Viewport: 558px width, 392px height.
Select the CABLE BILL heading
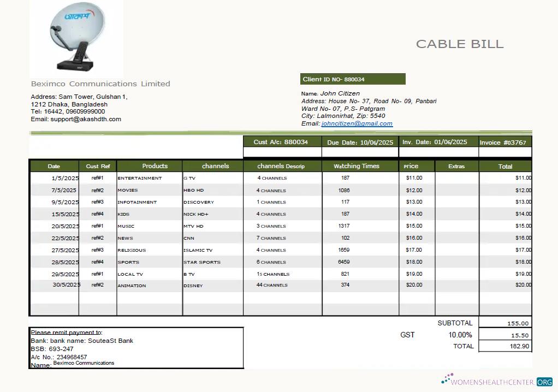(460, 44)
